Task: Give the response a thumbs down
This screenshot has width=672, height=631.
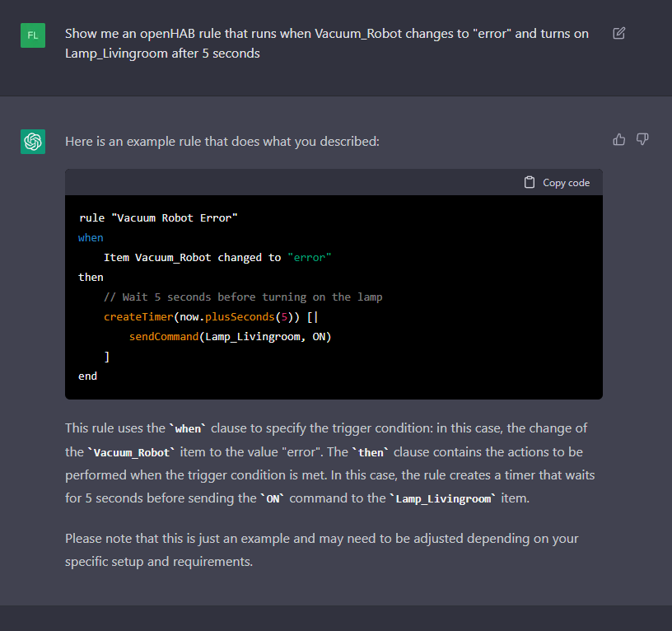Action: click(x=642, y=139)
